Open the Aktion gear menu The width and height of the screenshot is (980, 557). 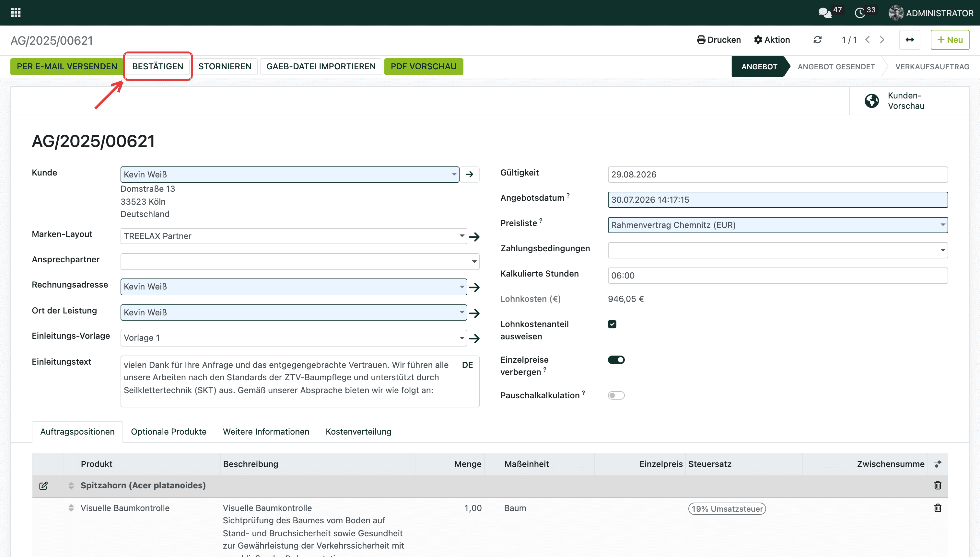(x=772, y=40)
